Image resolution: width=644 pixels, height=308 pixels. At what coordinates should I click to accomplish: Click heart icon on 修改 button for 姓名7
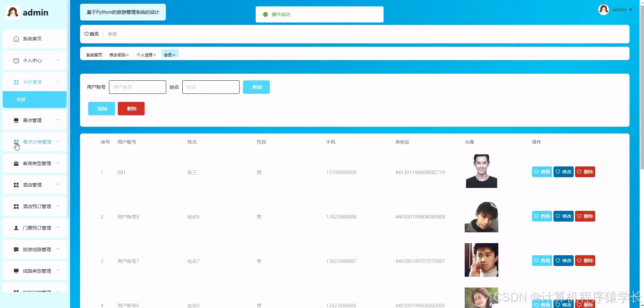coord(558,261)
